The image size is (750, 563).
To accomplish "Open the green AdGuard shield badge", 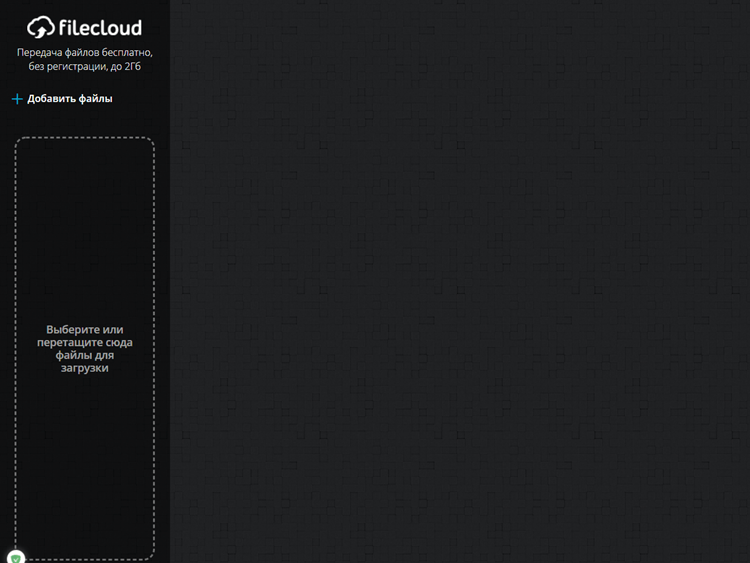I will coord(15,557).
